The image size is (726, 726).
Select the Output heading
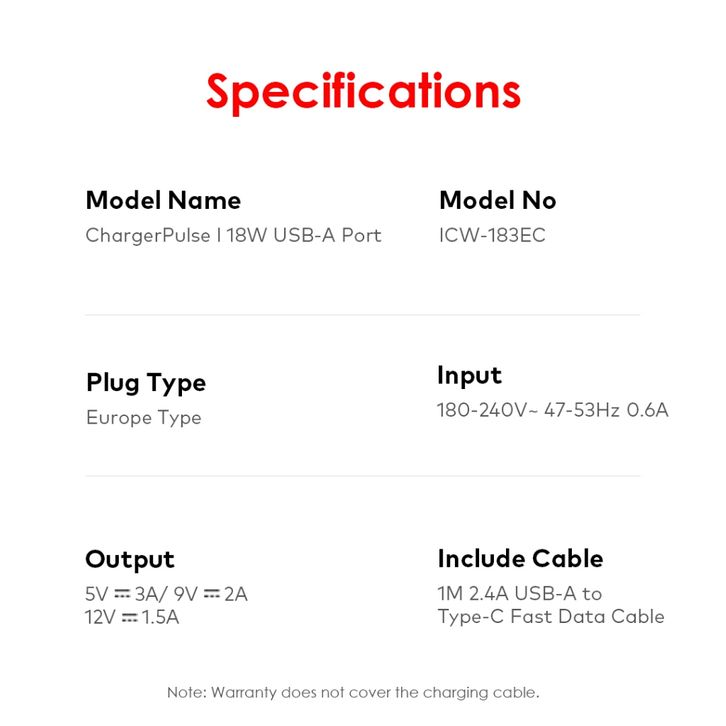[130, 559]
